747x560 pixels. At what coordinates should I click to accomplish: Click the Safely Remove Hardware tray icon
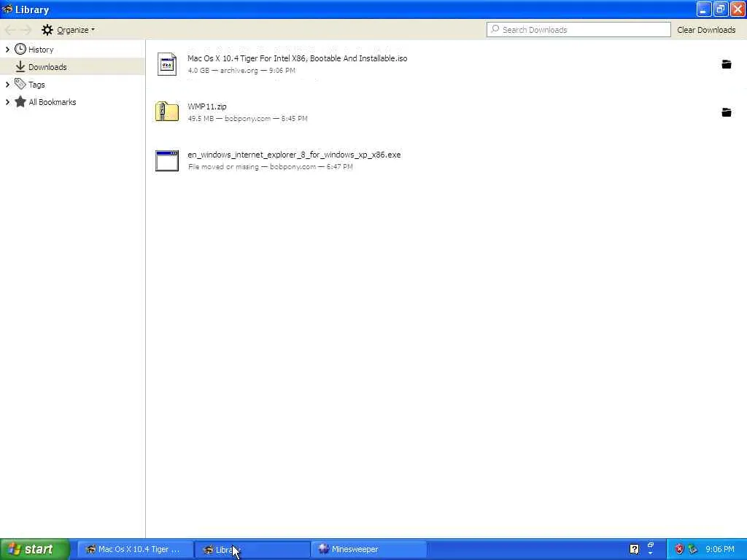[x=693, y=549]
